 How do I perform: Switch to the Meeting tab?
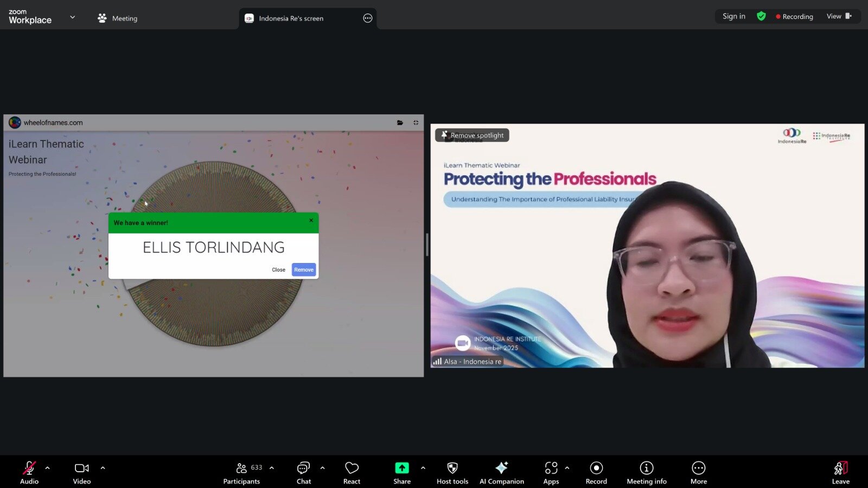[x=118, y=18]
